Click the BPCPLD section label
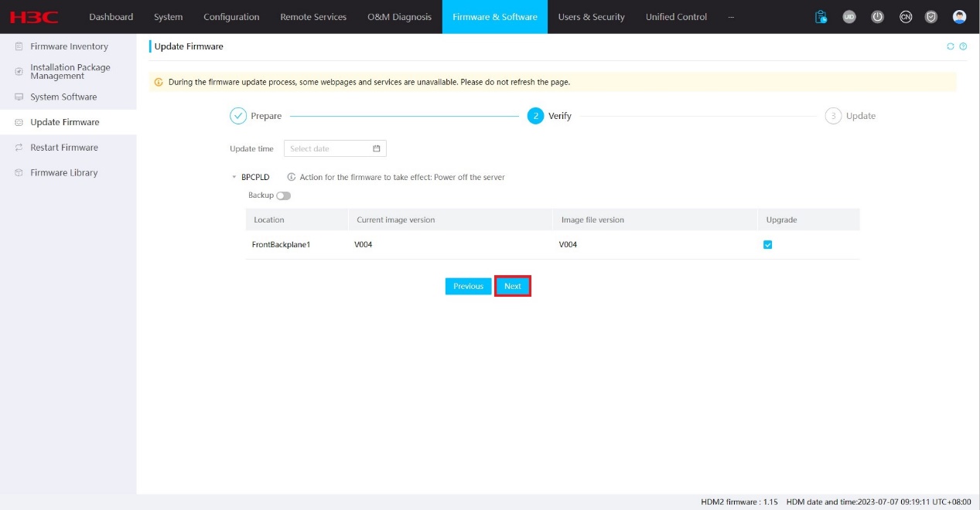 (255, 178)
